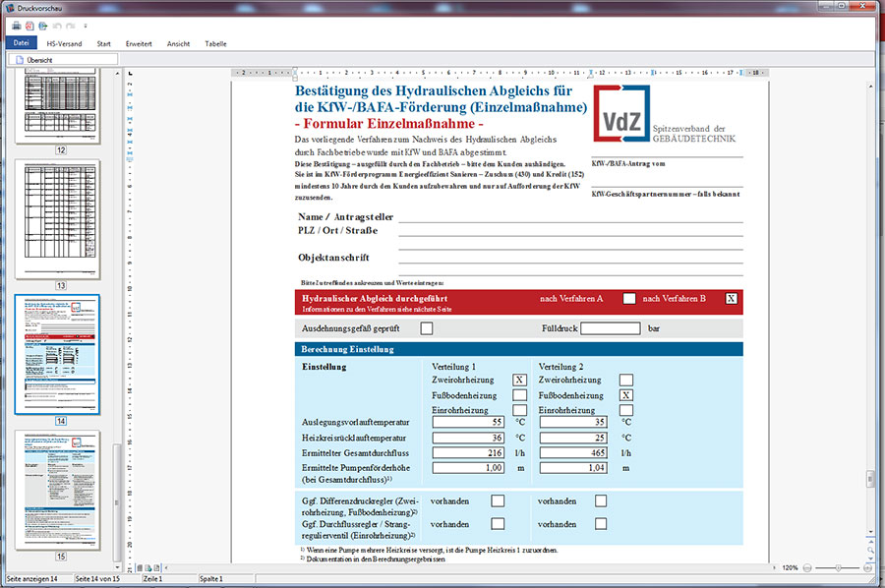The width and height of the screenshot is (885, 588).
Task: Click the Übersicht page icon
Action: (x=20, y=60)
